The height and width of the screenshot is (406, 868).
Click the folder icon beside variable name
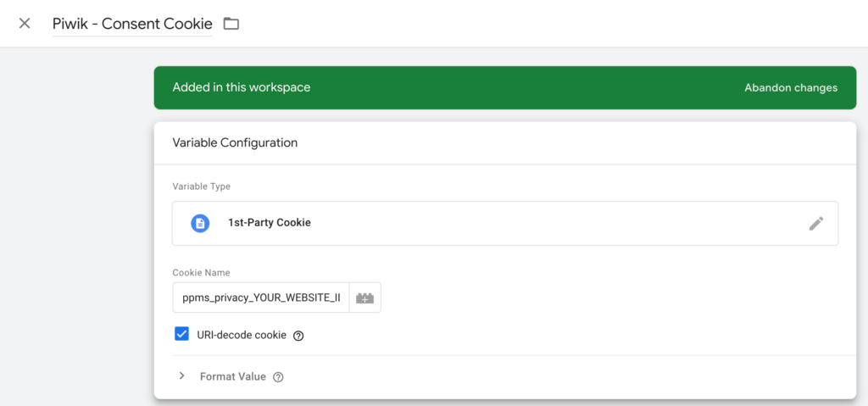coord(231,23)
